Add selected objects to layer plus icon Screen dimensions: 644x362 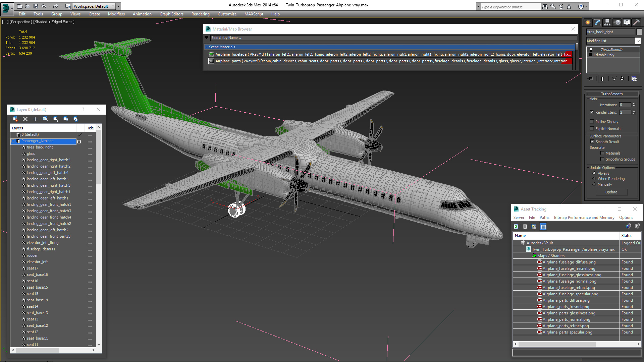(35, 119)
